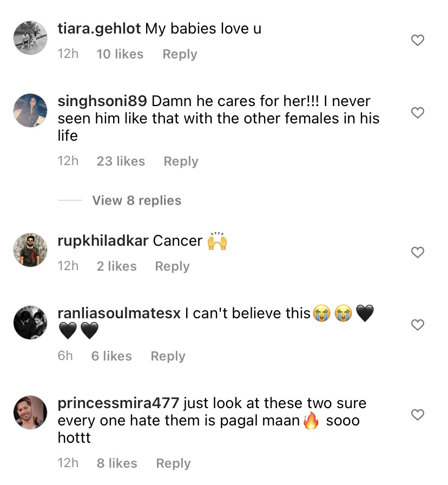This screenshot has height=485, width=448.
Task: Open ranliasoulmatesx's avatar
Action: 30,323
